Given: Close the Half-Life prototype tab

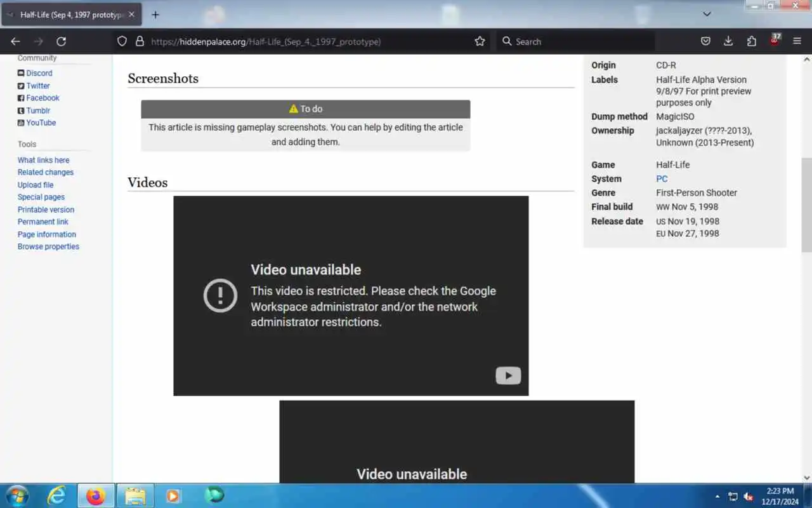Looking at the screenshot, I should [131, 14].
